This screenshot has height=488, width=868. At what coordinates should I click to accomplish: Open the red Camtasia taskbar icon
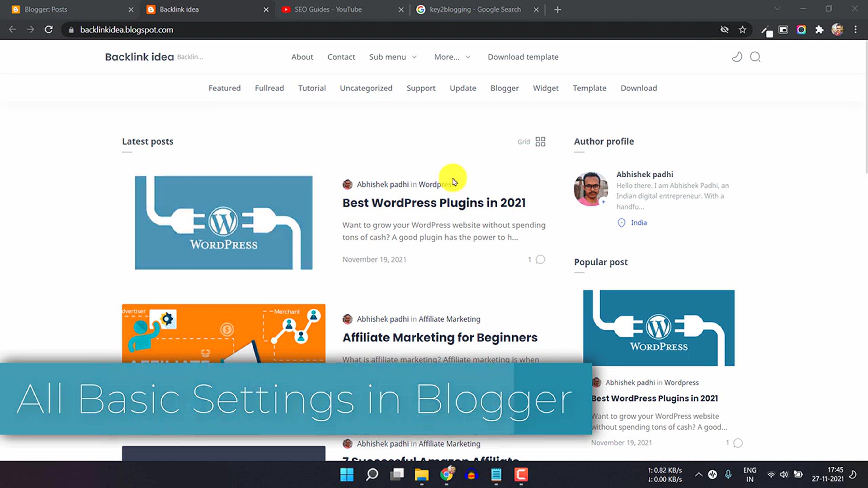[x=521, y=474]
